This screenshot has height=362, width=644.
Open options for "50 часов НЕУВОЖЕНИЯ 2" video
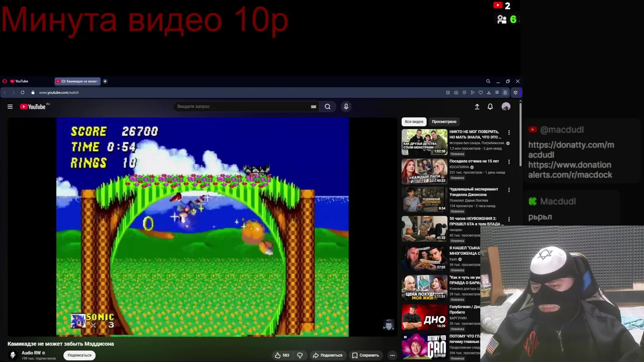[x=509, y=219]
